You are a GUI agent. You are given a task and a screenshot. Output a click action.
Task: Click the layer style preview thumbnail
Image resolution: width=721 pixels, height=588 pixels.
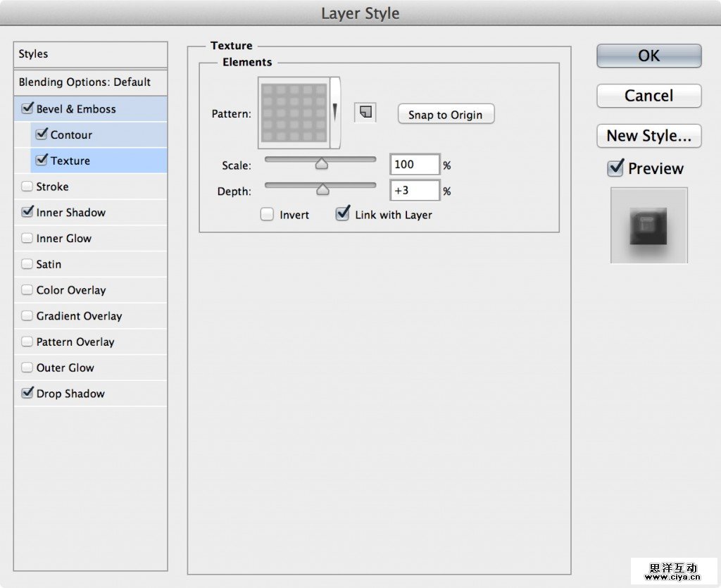click(x=648, y=225)
